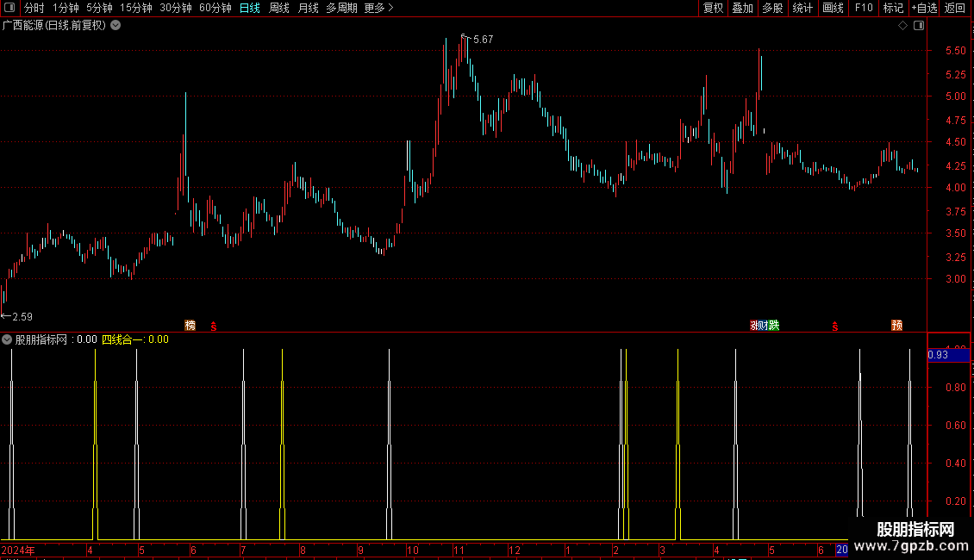The image size is (974, 560).
Task: Toggle the right side panel icon
Action: (x=919, y=26)
